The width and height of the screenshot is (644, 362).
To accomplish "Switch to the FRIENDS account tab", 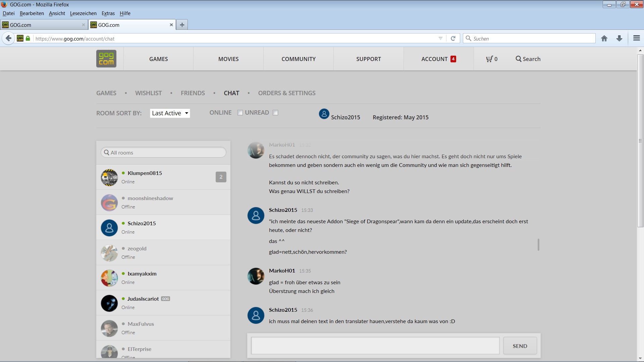I will click(193, 93).
